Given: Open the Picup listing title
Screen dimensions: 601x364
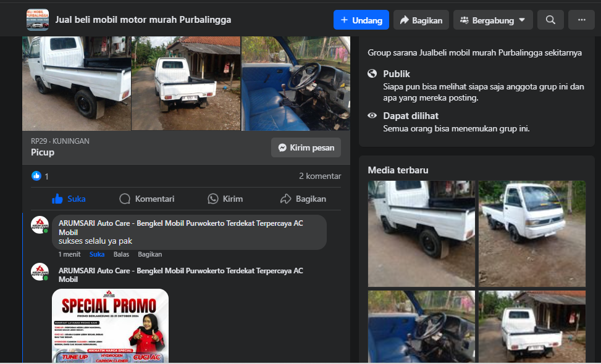Looking at the screenshot, I should 43,152.
